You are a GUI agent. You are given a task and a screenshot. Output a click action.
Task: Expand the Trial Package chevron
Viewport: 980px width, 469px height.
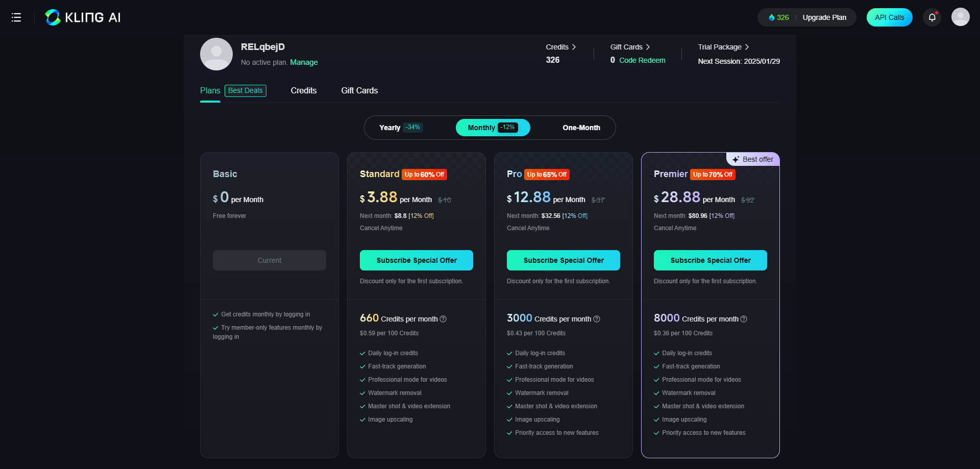click(747, 47)
